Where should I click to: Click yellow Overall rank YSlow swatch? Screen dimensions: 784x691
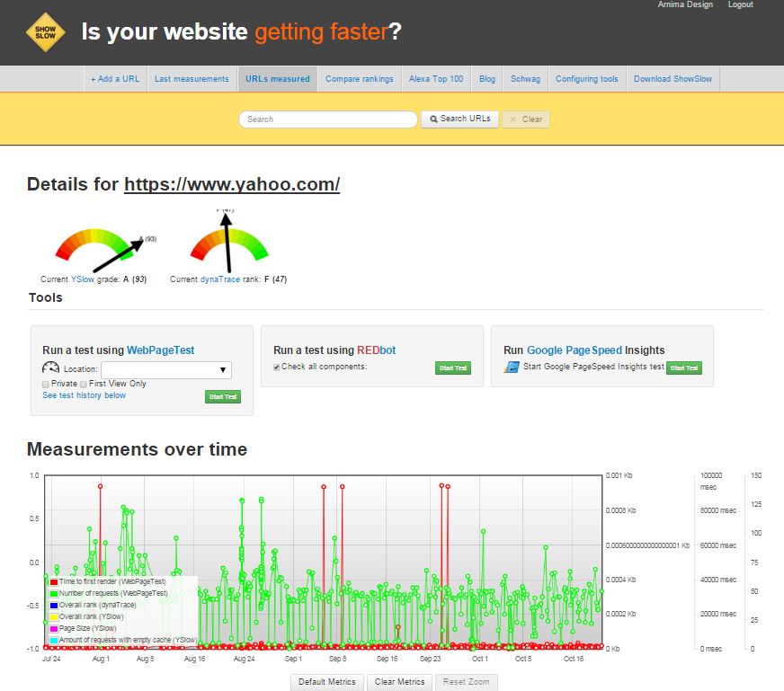54,616
